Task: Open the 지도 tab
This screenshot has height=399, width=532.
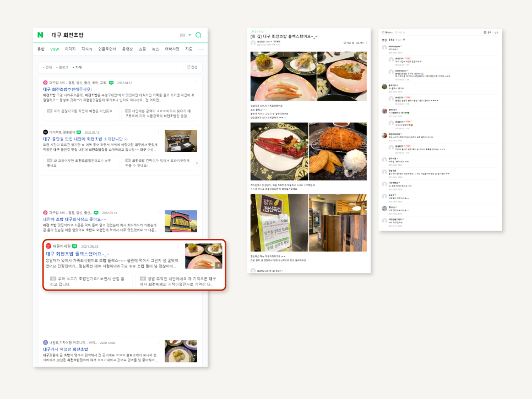Action: 189,49
